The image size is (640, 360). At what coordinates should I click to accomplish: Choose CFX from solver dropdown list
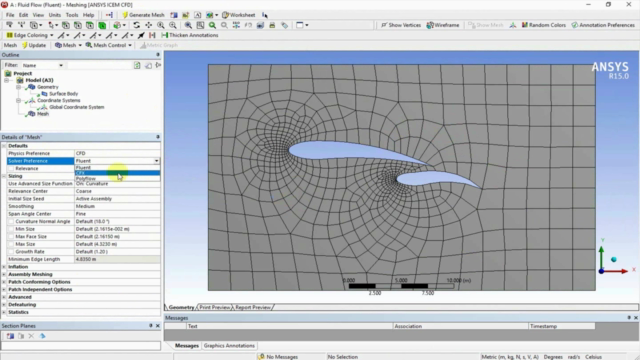coord(117,173)
